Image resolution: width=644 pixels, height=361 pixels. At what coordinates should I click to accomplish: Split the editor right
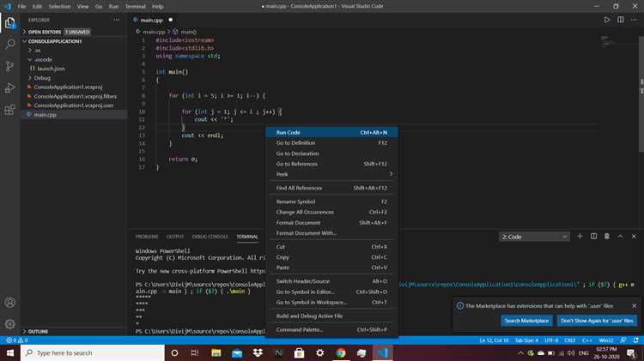[x=620, y=20]
